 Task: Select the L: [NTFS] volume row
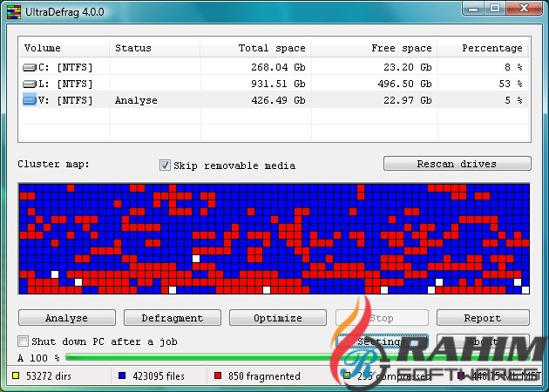[274, 84]
